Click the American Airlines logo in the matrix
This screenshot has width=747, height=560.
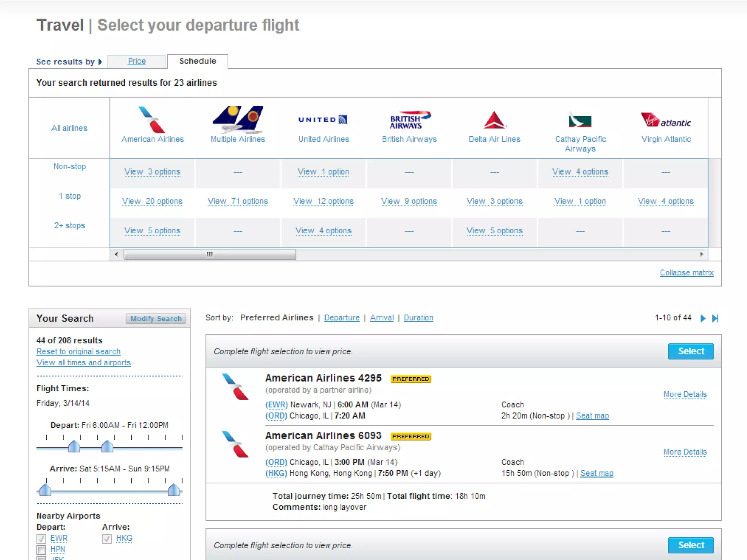pos(152,120)
